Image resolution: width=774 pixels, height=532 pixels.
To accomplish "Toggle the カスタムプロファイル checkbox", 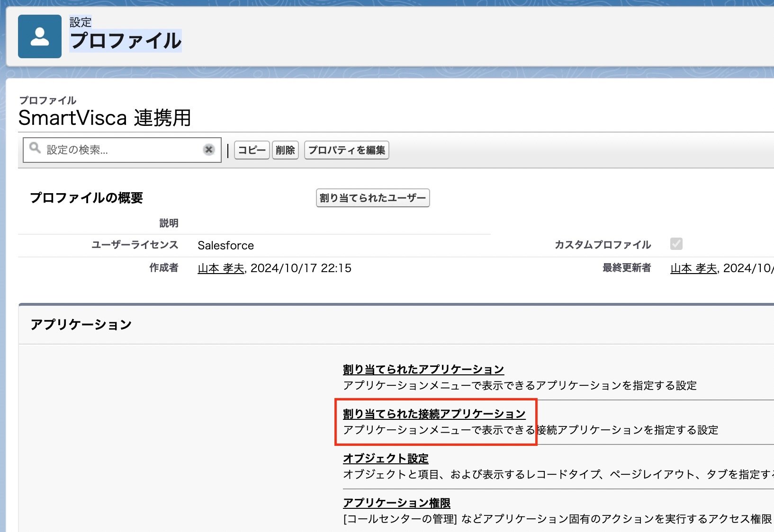I will pyautogui.click(x=676, y=244).
